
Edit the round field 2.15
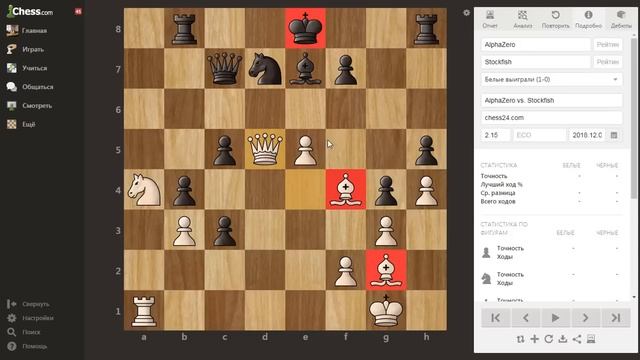coord(495,135)
